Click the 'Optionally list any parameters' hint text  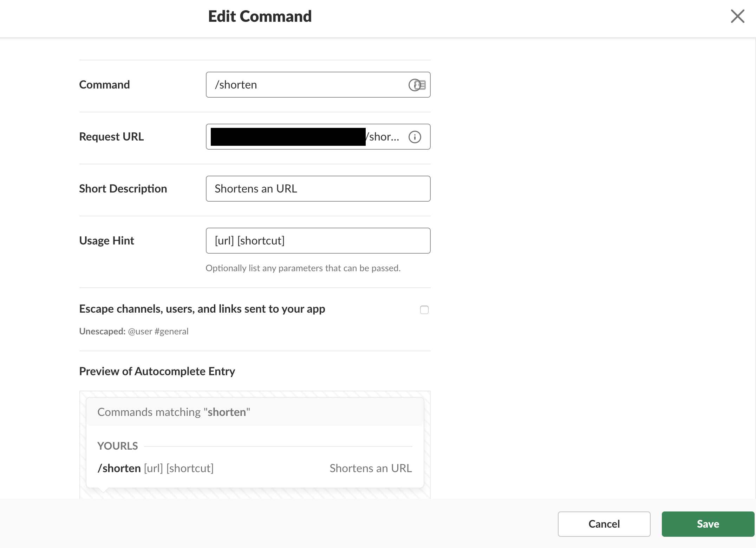click(303, 268)
